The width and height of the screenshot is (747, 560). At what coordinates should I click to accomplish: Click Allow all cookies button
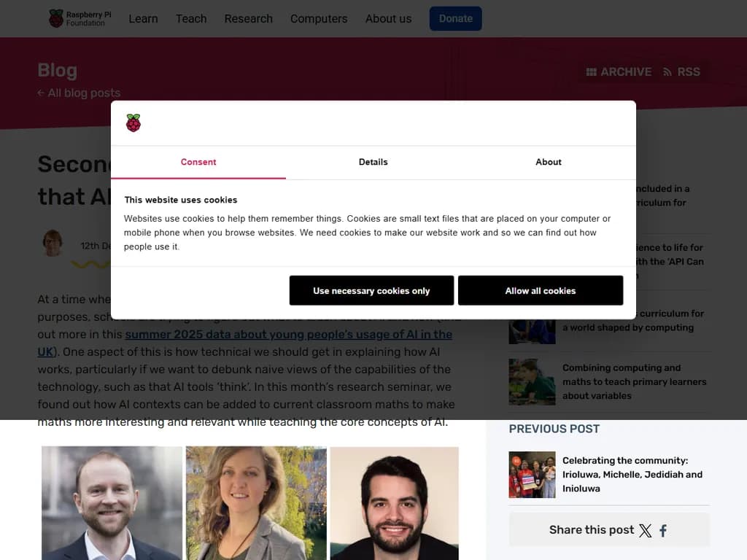(x=541, y=290)
